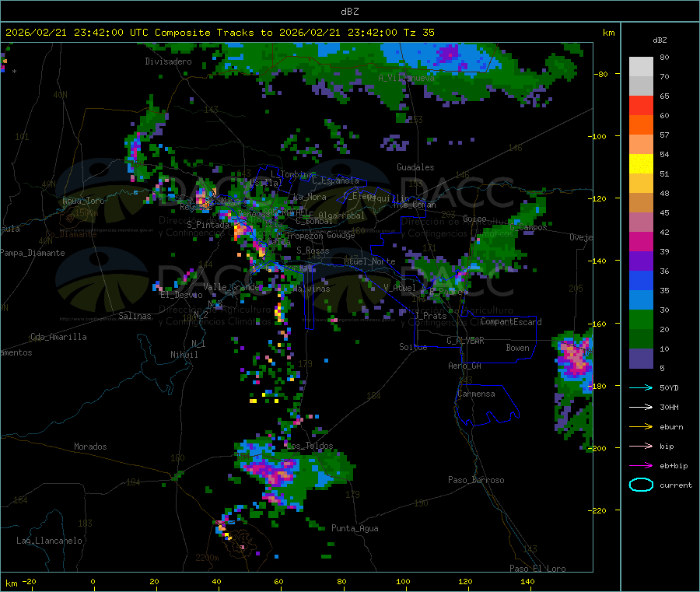Click the 'Valle_Grande' map label
The image size is (700, 592).
pyautogui.click(x=231, y=286)
